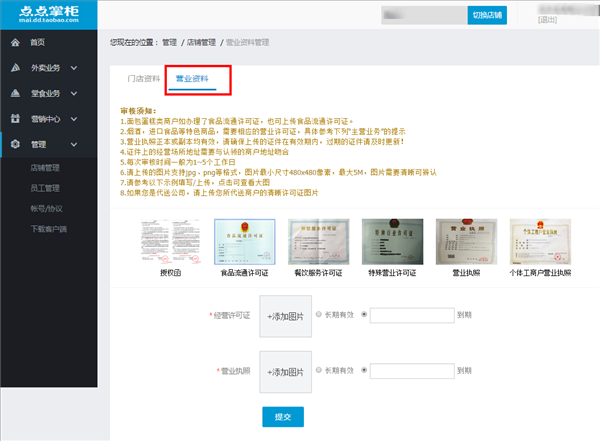Click the store name field beside 切换店铺
Viewport: 600px width, 441px height.
(x=424, y=15)
